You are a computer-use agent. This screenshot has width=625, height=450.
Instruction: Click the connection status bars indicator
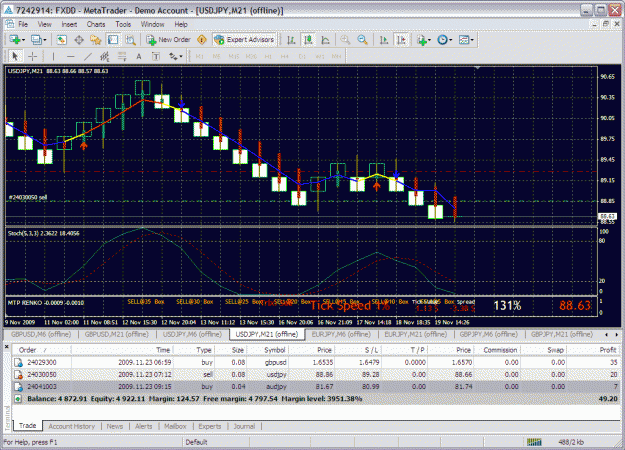click(534, 442)
